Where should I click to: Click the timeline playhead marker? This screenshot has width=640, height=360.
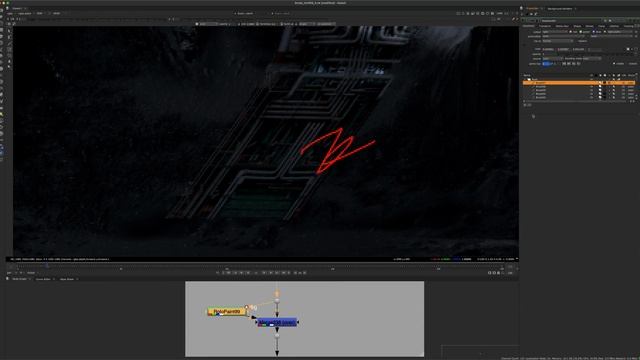[x=47, y=266]
